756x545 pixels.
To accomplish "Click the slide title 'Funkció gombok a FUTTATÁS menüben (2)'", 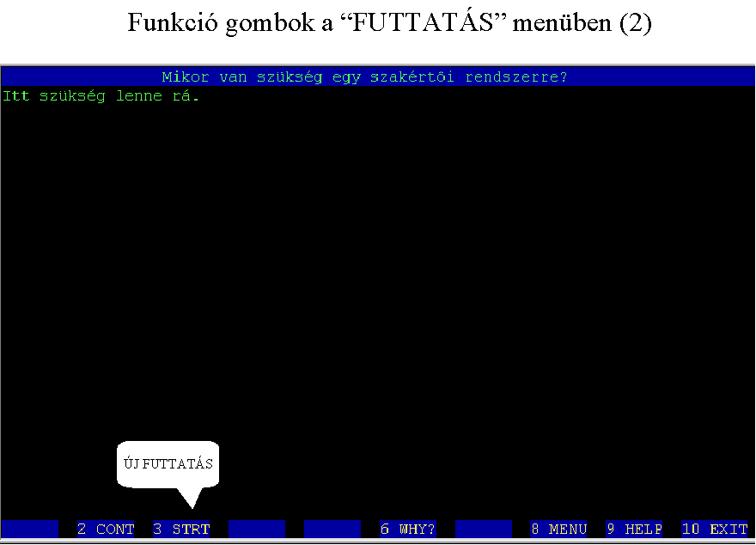I will 389,22.
